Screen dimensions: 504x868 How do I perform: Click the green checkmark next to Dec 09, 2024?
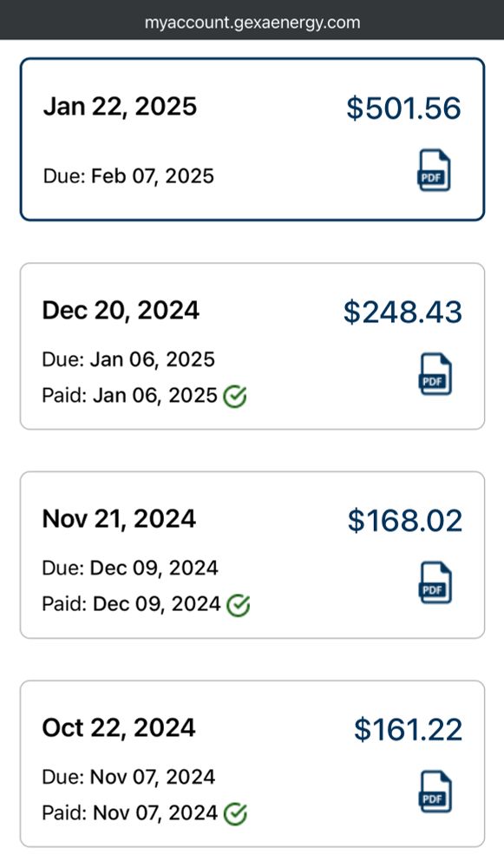tap(239, 605)
